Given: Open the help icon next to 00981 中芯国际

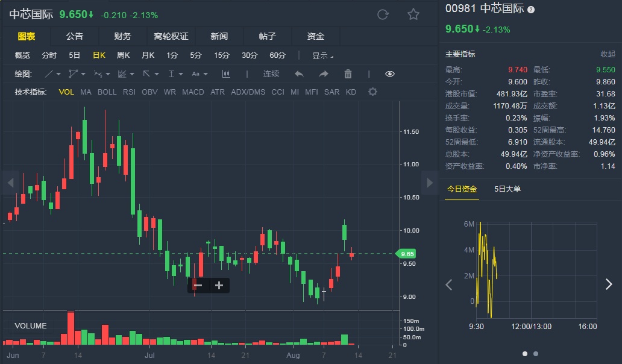Looking at the screenshot, I should coord(531,10).
